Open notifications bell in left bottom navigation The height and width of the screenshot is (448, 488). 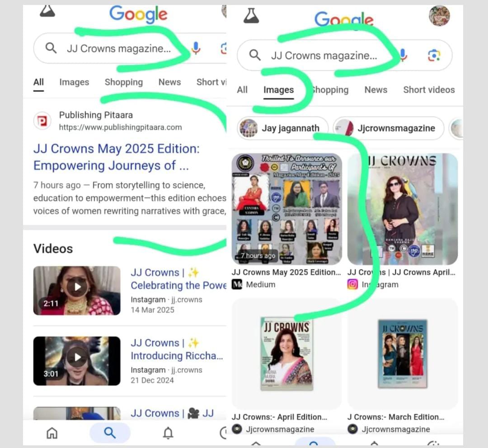tap(168, 433)
